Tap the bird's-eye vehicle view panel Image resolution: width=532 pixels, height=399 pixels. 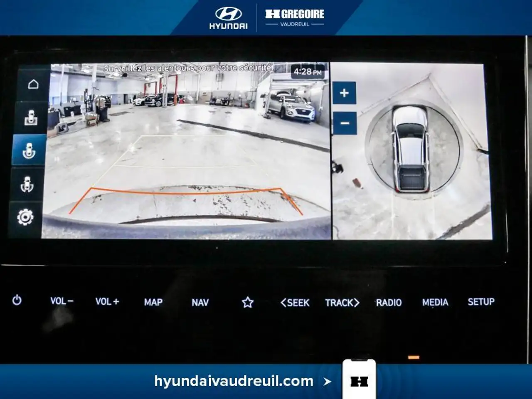411,151
